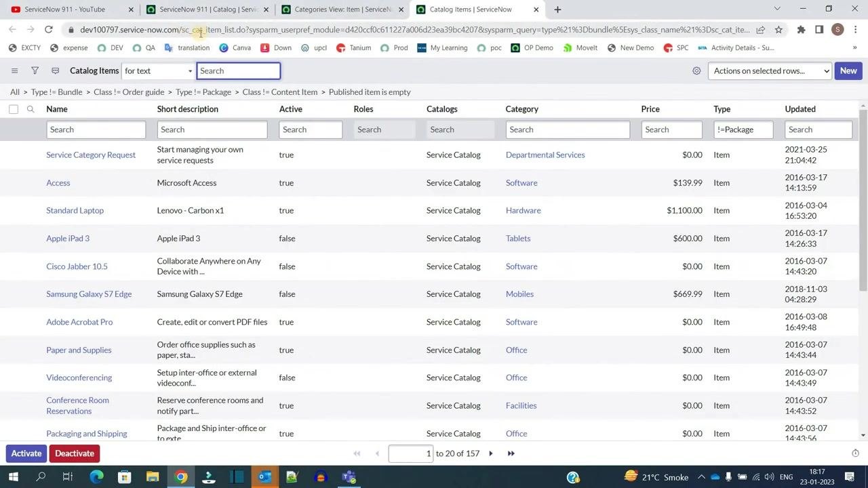868x488 pixels.
Task: Bookmark this page with the star icon
Action: (x=778, y=30)
